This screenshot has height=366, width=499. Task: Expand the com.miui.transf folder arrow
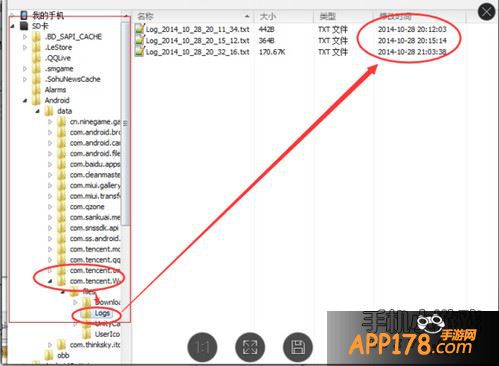click(x=50, y=196)
